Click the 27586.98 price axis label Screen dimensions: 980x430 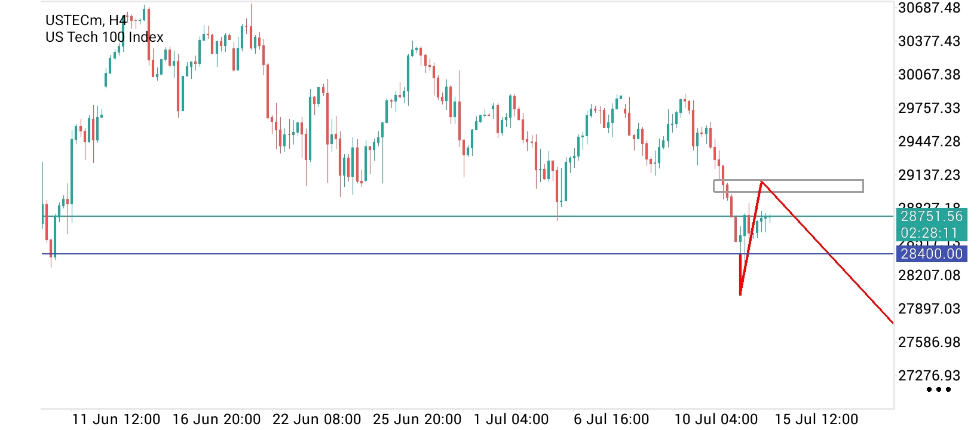tap(929, 342)
